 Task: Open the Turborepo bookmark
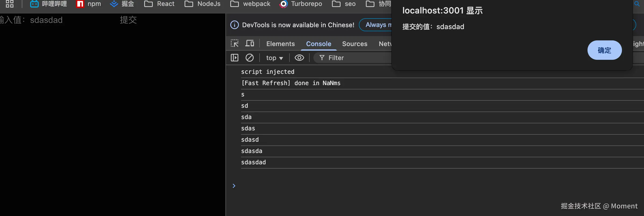301,4
